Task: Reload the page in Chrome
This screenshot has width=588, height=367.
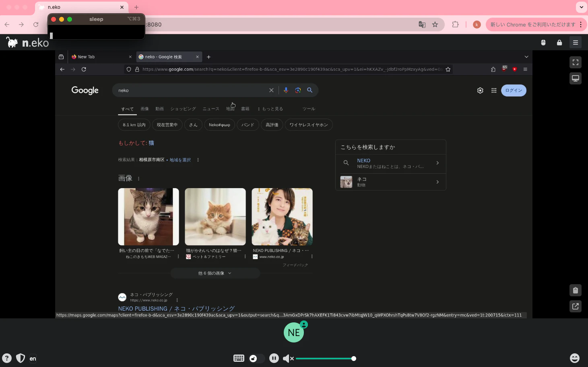Action: (36, 25)
